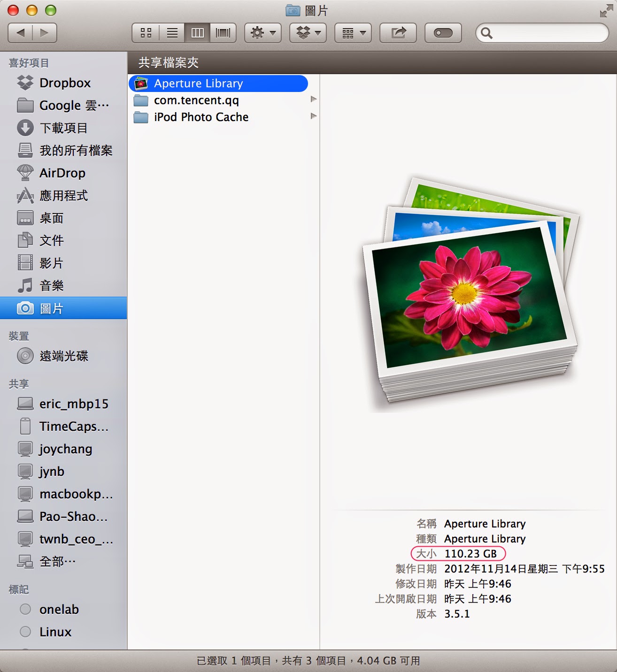Filter by the onelab tag
The width and height of the screenshot is (617, 672).
pos(63,610)
